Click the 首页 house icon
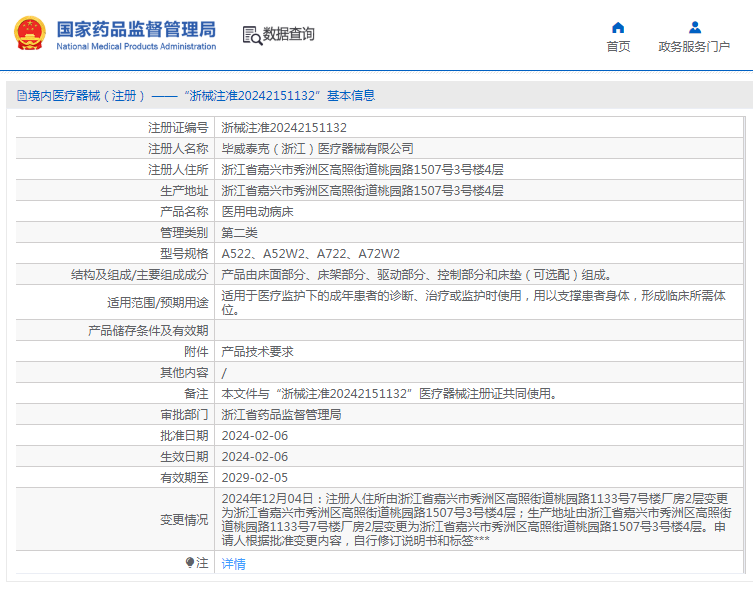 point(618,27)
